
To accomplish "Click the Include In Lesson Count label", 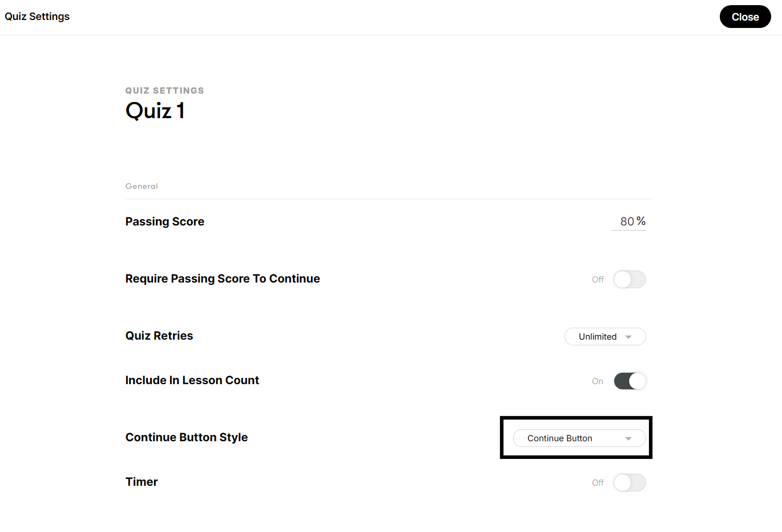I will 192,380.
